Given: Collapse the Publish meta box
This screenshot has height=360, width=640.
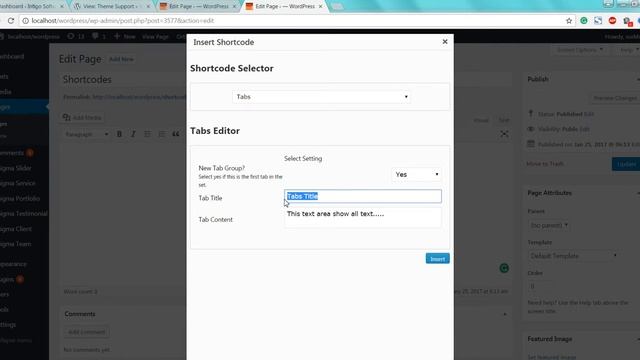Looking at the screenshot, I should pos(638,79).
